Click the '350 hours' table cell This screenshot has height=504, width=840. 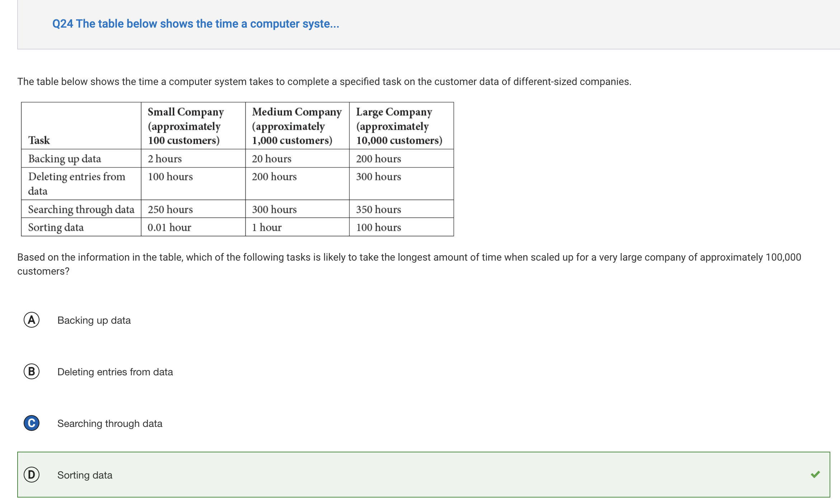[402, 209]
